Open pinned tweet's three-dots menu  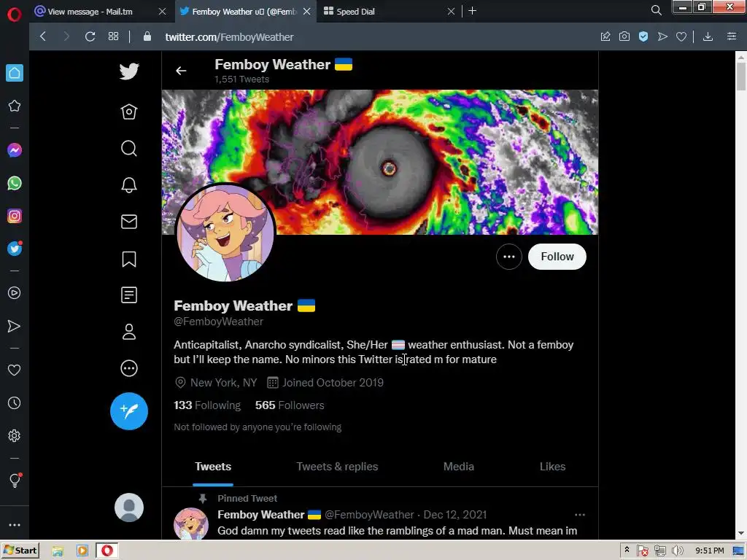click(580, 515)
